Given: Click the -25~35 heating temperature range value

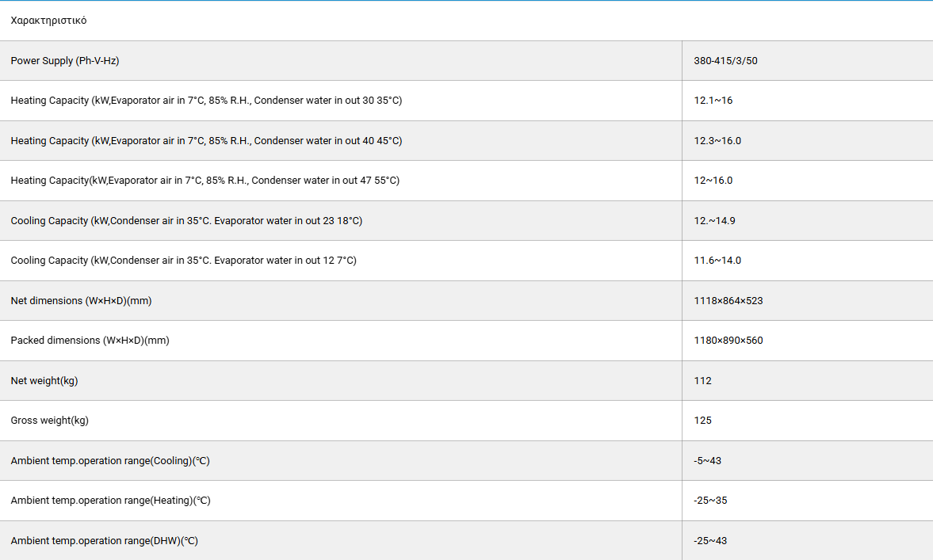Looking at the screenshot, I should click(x=710, y=501).
